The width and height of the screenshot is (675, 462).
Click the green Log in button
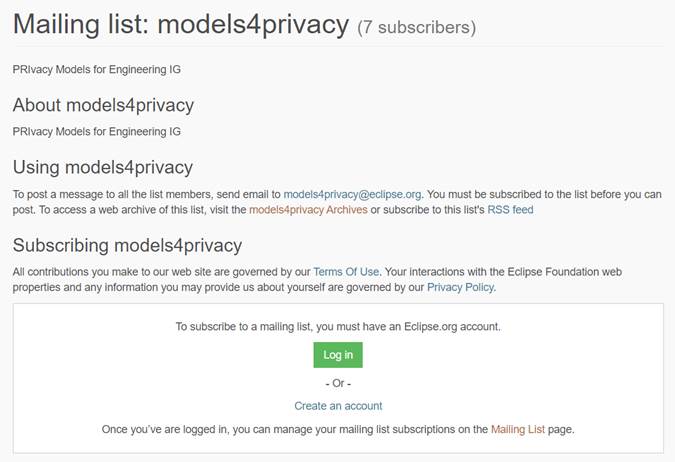coord(338,355)
